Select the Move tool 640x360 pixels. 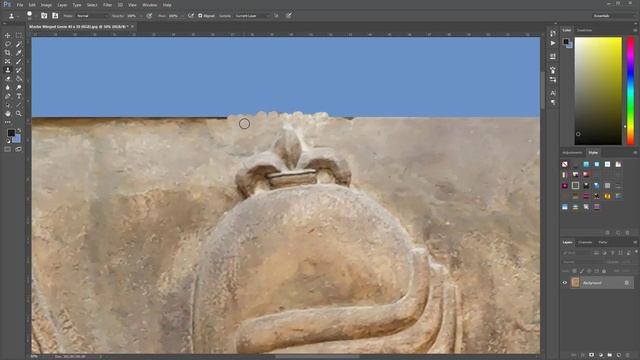click(x=7, y=36)
